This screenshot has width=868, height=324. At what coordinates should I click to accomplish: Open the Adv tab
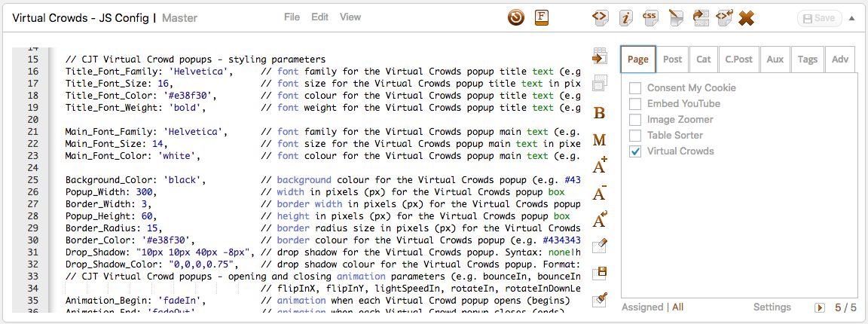point(840,60)
